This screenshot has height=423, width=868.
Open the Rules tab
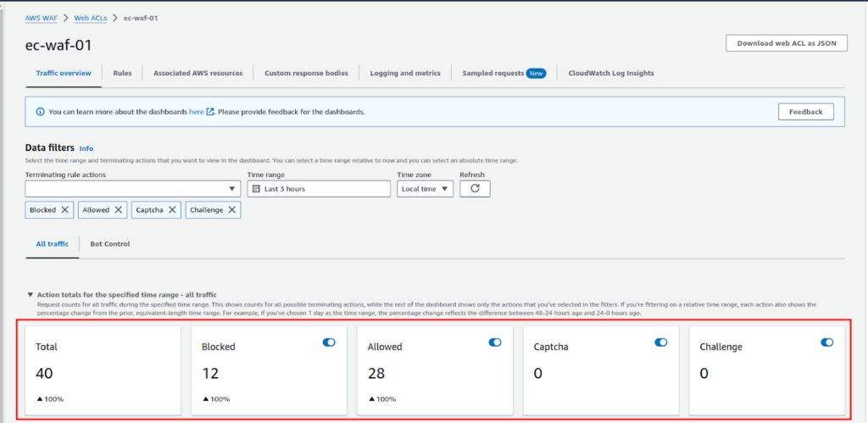tap(122, 73)
